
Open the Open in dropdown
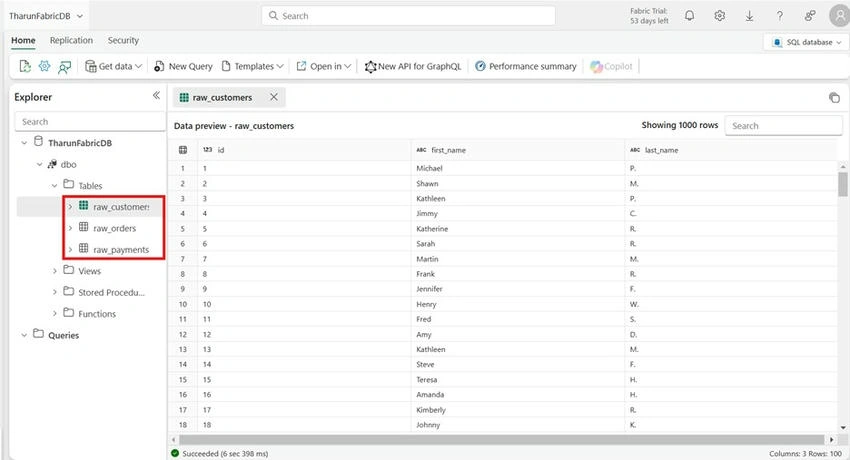point(324,66)
